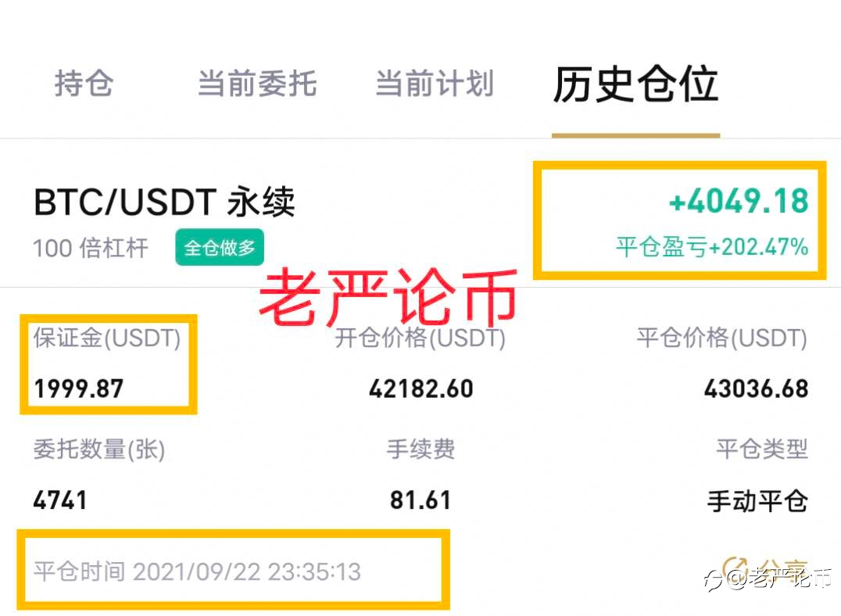The height and width of the screenshot is (616, 841).
Task: Tap the 手动平仓 close type text
Action: pyautogui.click(x=757, y=501)
